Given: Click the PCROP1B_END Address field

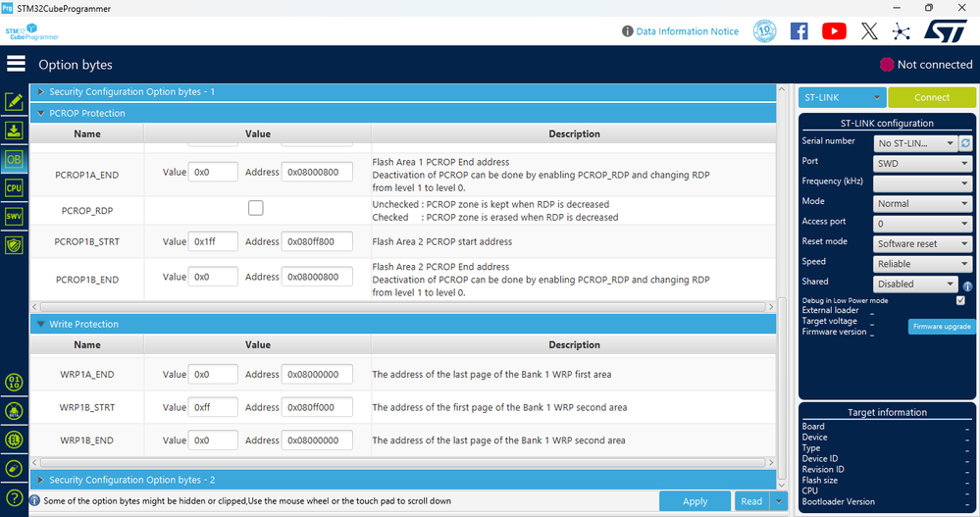Looking at the screenshot, I should tap(317, 277).
